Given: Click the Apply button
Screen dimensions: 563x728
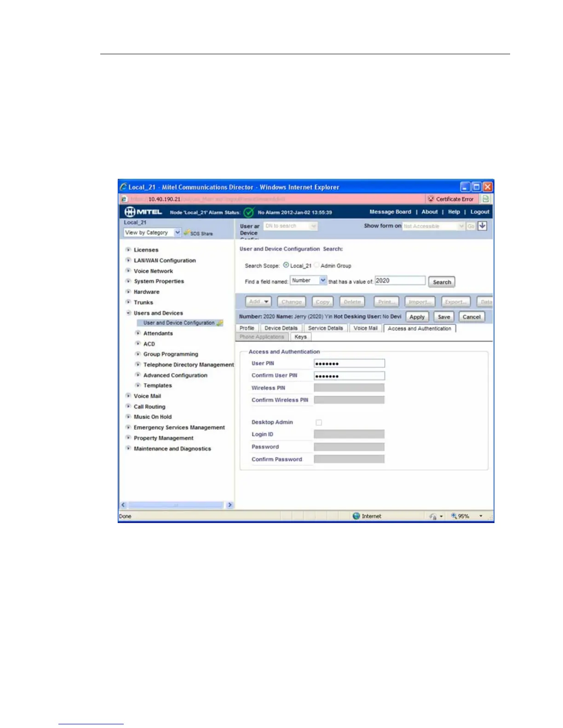Looking at the screenshot, I should (417, 317).
